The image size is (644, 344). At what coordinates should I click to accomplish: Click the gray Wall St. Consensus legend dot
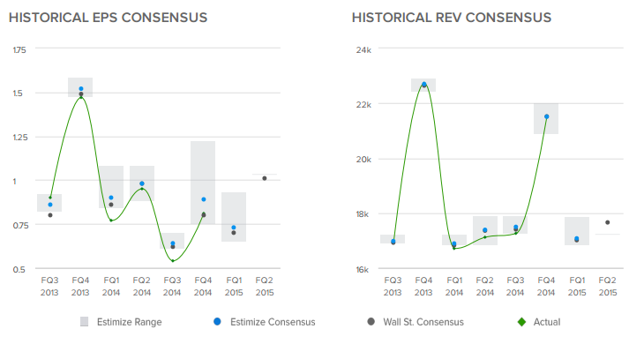tap(371, 321)
